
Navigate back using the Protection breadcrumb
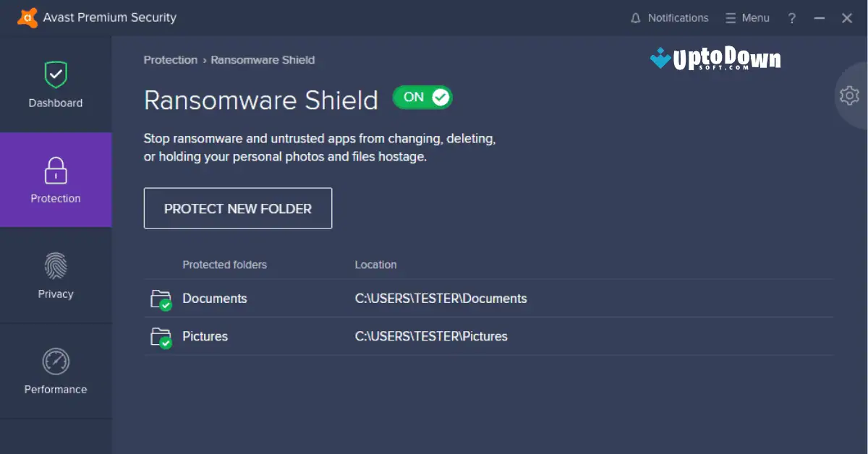point(171,60)
